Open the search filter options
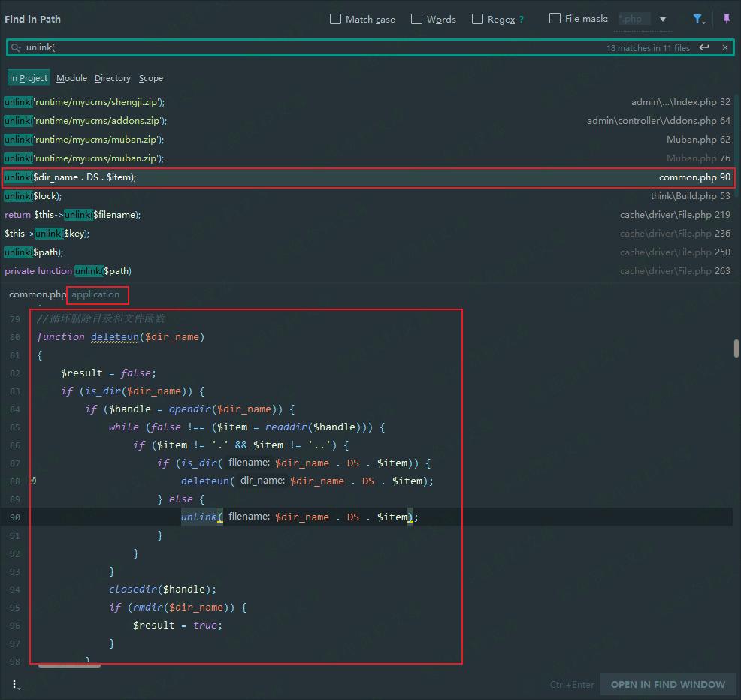 698,19
